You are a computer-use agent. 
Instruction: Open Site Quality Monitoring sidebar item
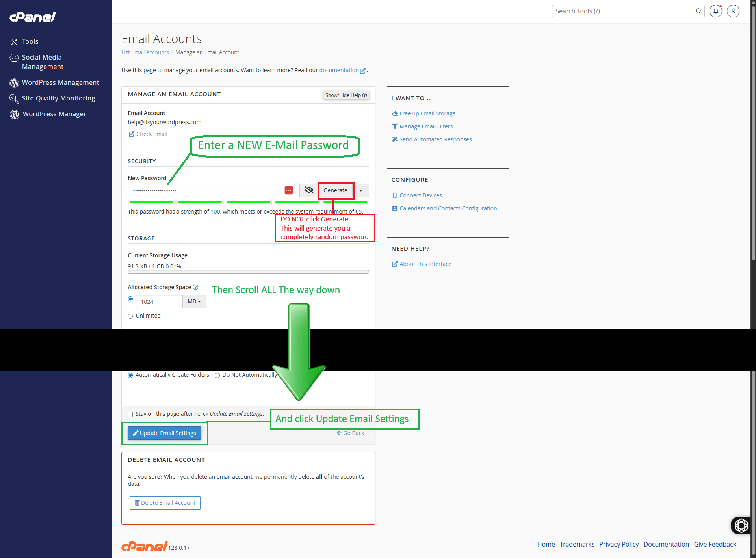tap(58, 98)
